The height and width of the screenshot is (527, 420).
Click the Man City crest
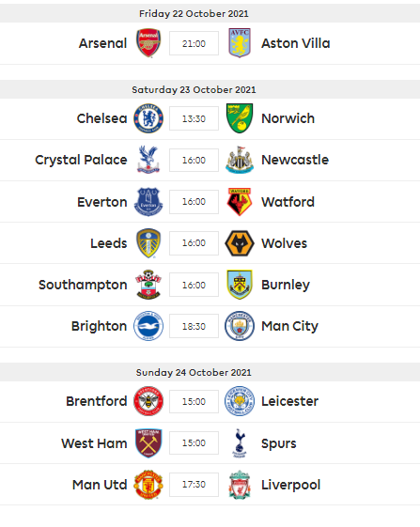(240, 326)
